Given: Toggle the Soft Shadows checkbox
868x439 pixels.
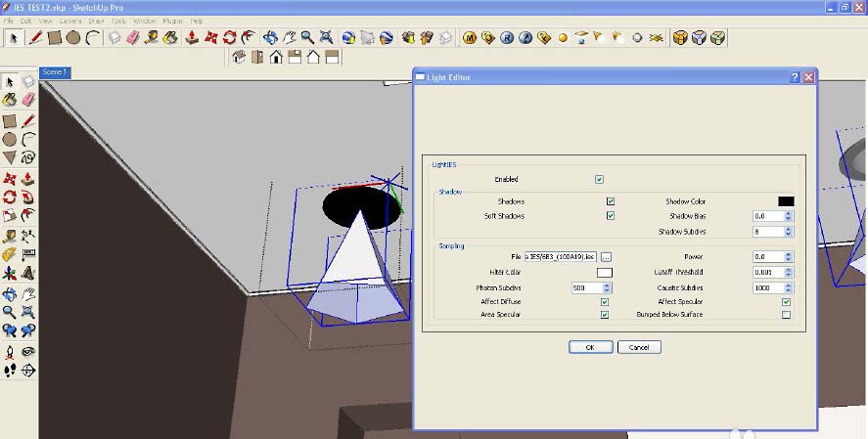Looking at the screenshot, I should click(610, 216).
